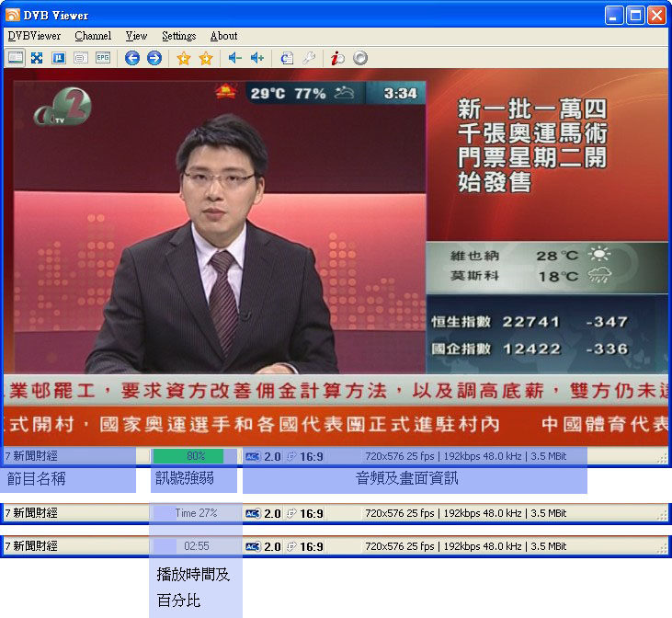Click the first favorites star icon
672x618 pixels.
184,58
